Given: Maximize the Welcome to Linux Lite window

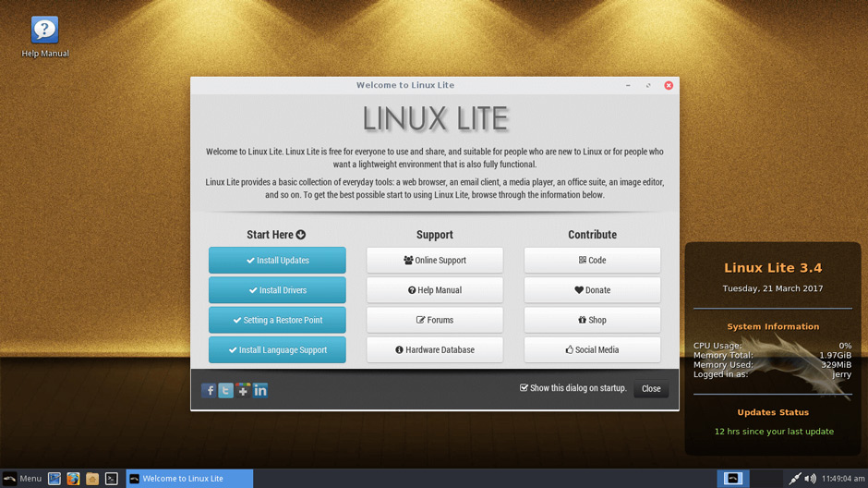Looking at the screenshot, I should pos(648,85).
